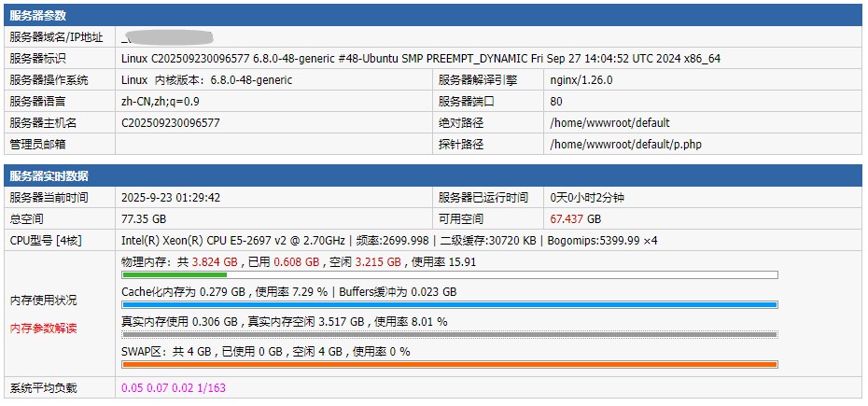The height and width of the screenshot is (406, 868).
Task: Click the server current time 2025-9-23 value
Action: [171, 198]
